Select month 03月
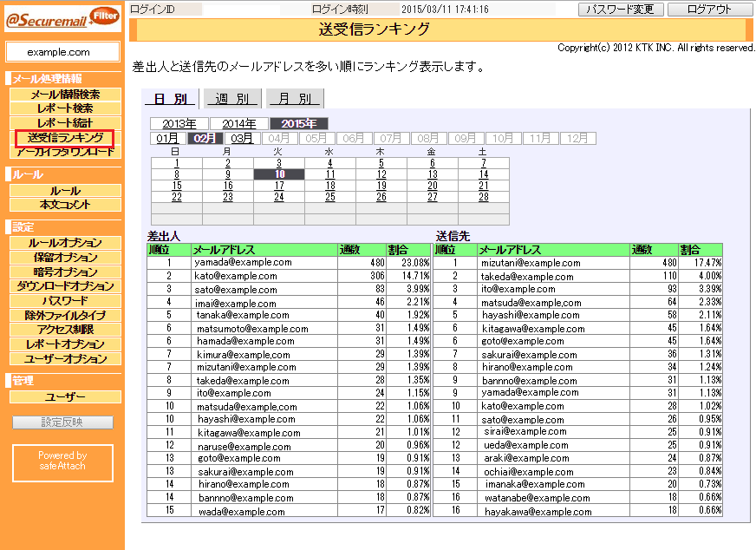The width and height of the screenshot is (756, 550). click(242, 139)
